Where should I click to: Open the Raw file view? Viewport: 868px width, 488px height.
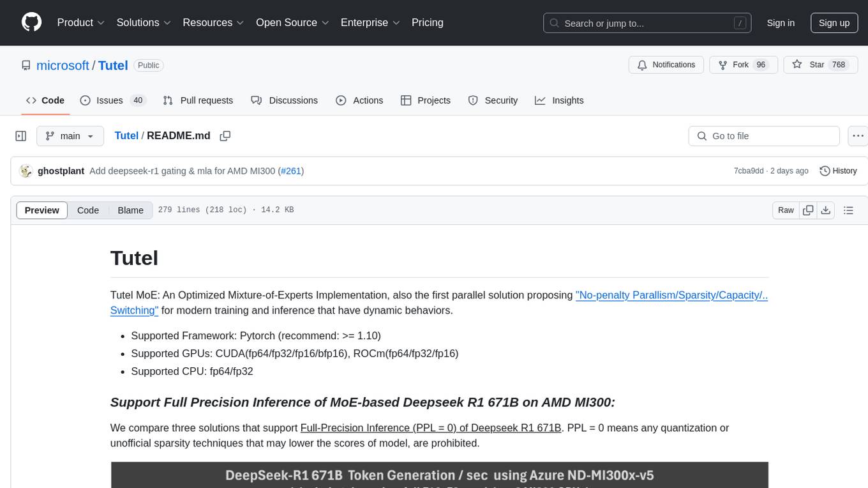[x=786, y=210]
